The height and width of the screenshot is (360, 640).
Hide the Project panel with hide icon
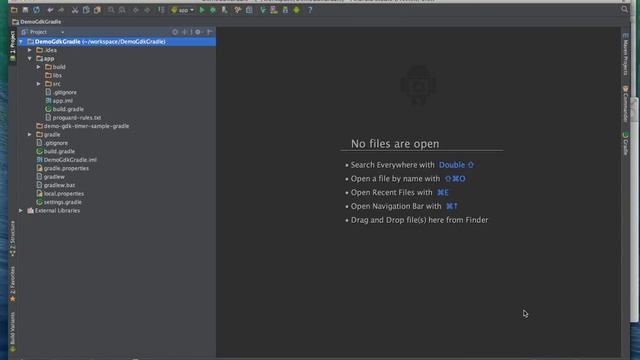pyautogui.click(x=210, y=32)
